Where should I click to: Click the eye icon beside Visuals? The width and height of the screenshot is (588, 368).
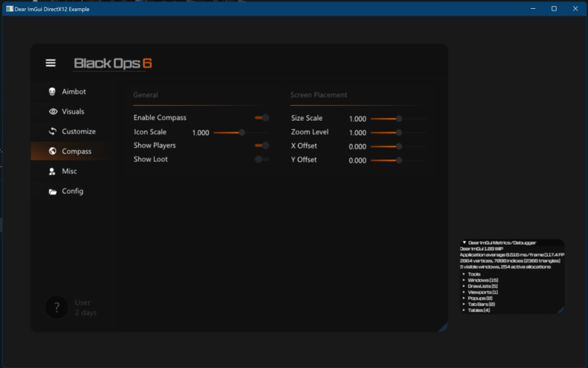pos(53,112)
